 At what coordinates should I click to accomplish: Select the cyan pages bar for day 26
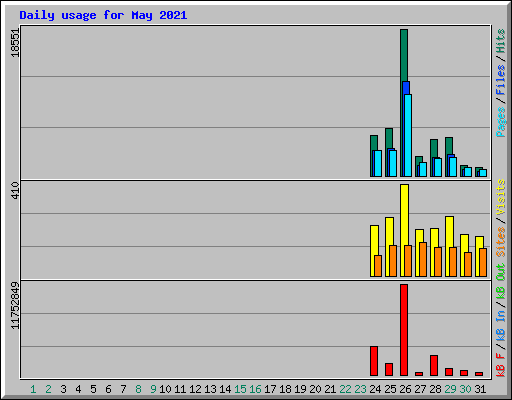coord(408,135)
